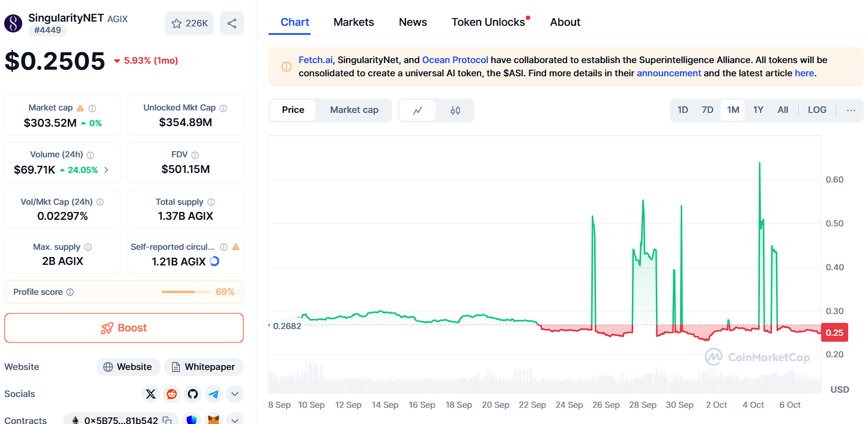Expand the Socials list chevron
868x424 pixels.
(x=234, y=394)
